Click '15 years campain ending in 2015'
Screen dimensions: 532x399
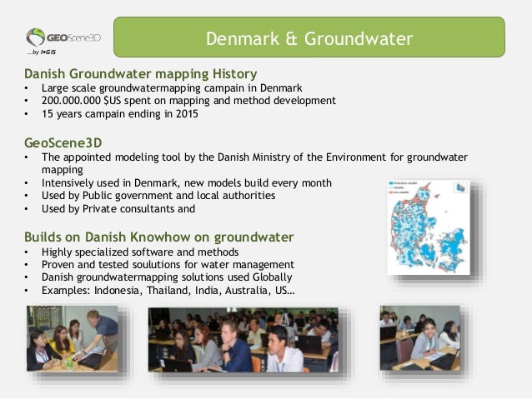click(x=120, y=113)
